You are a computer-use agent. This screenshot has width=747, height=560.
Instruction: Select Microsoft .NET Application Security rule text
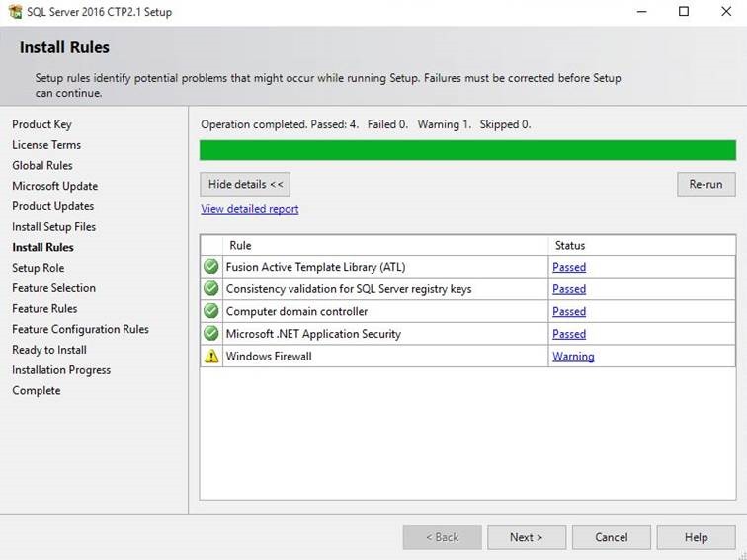313,334
